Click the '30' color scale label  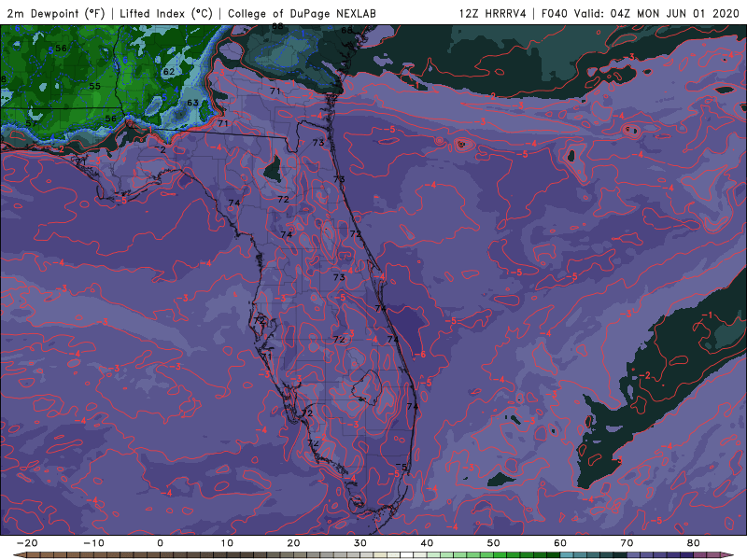[360, 543]
